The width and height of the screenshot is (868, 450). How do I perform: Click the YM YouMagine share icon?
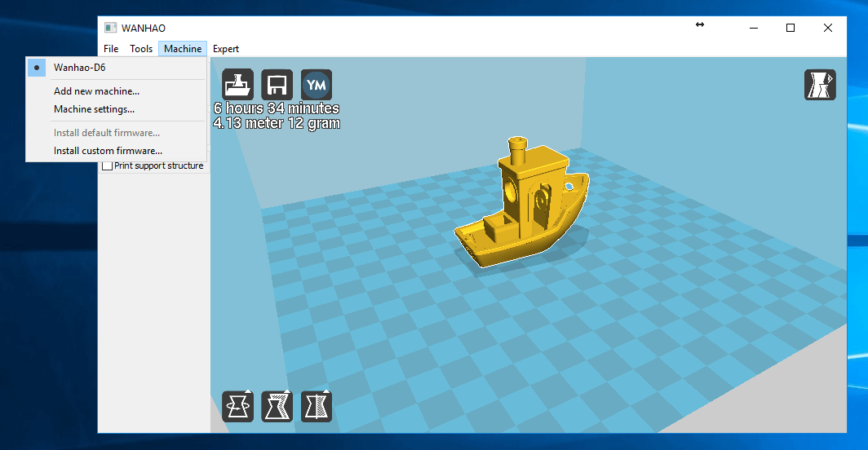pos(316,85)
